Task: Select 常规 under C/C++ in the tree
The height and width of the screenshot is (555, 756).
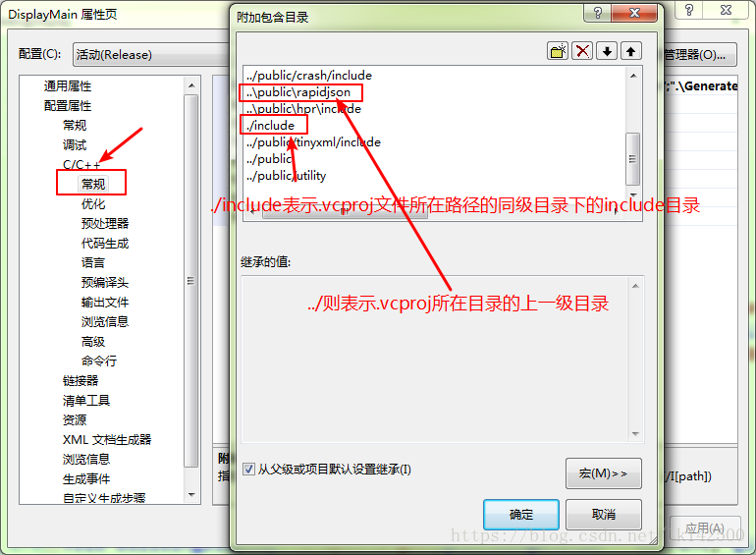Action: click(x=93, y=184)
